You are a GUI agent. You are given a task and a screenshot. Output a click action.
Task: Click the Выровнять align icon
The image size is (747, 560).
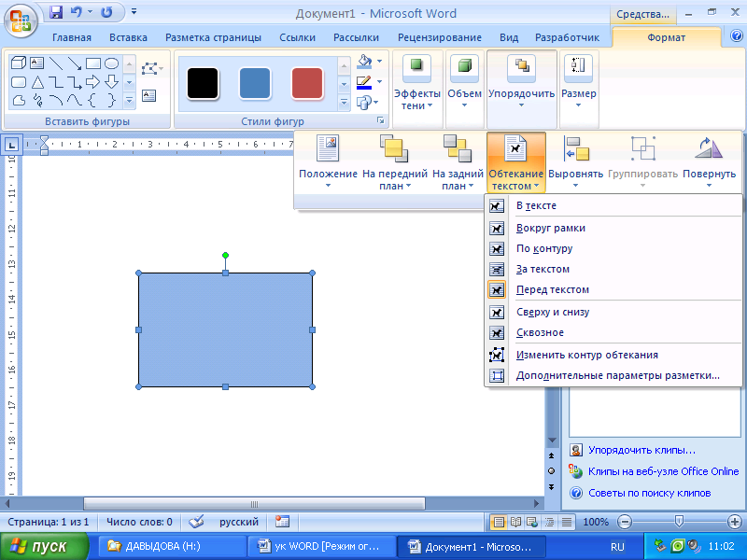[576, 148]
